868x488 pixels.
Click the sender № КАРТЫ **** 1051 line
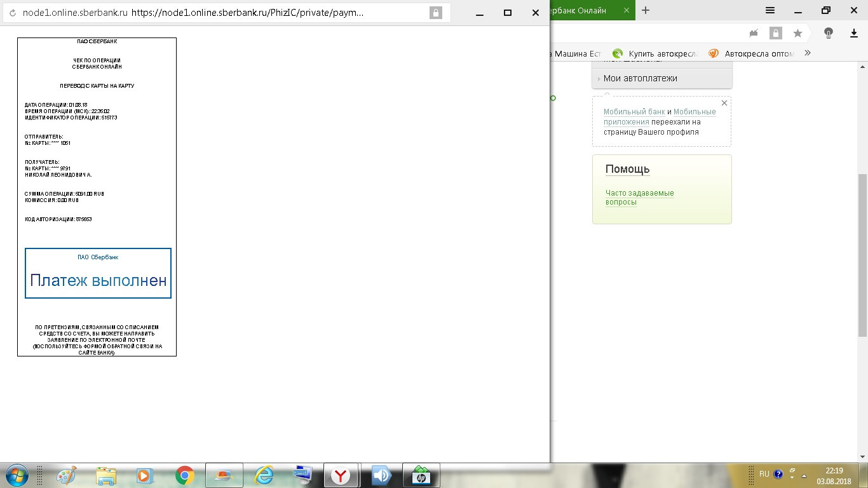(x=47, y=143)
